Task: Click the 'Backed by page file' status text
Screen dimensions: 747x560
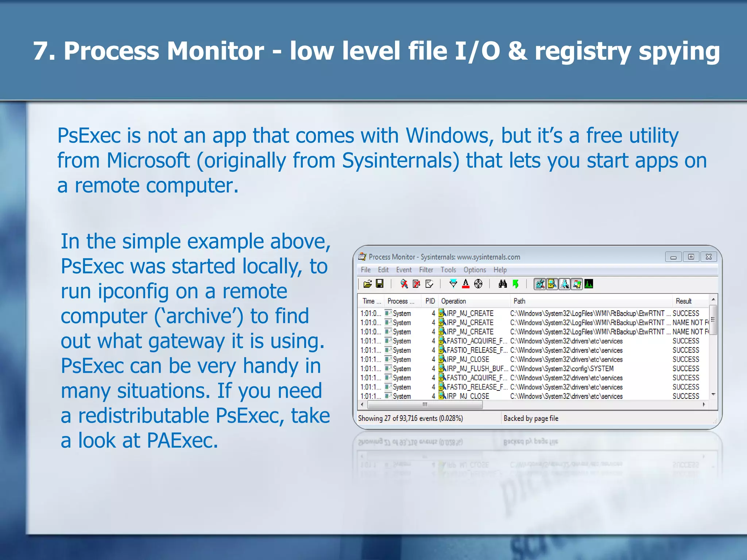Action: click(x=531, y=418)
